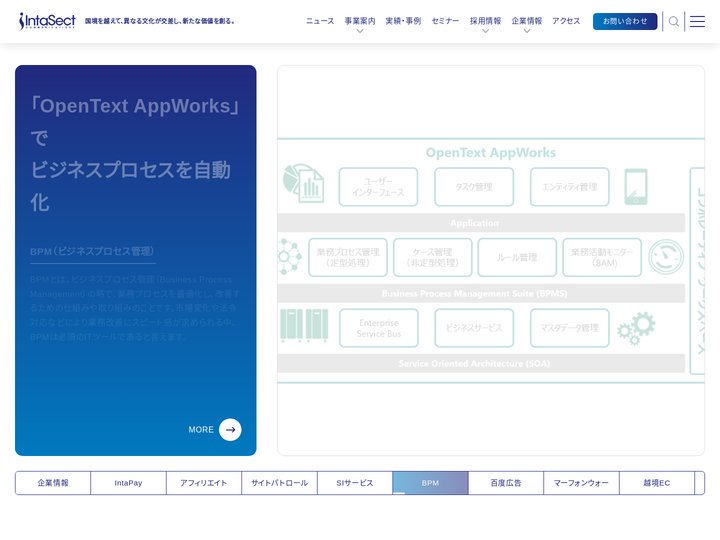Expand the 採用情報 dropdown chevron
The height and width of the screenshot is (540, 720).
(x=485, y=31)
